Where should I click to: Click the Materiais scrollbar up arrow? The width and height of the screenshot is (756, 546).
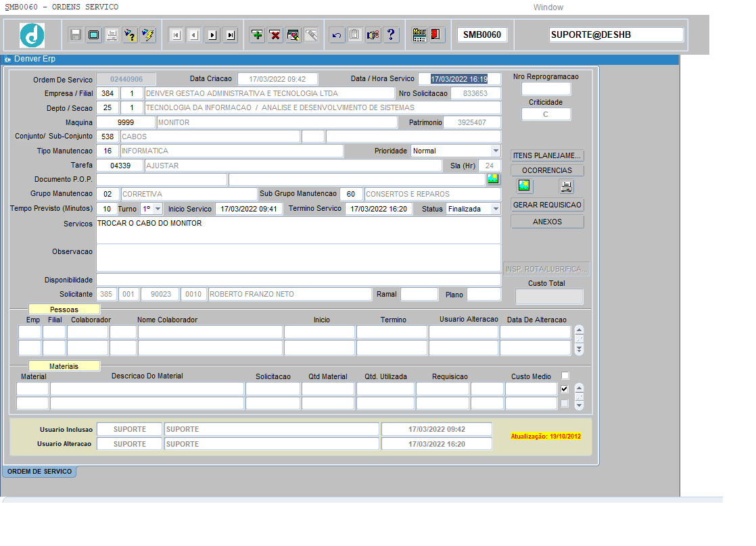(x=579, y=387)
